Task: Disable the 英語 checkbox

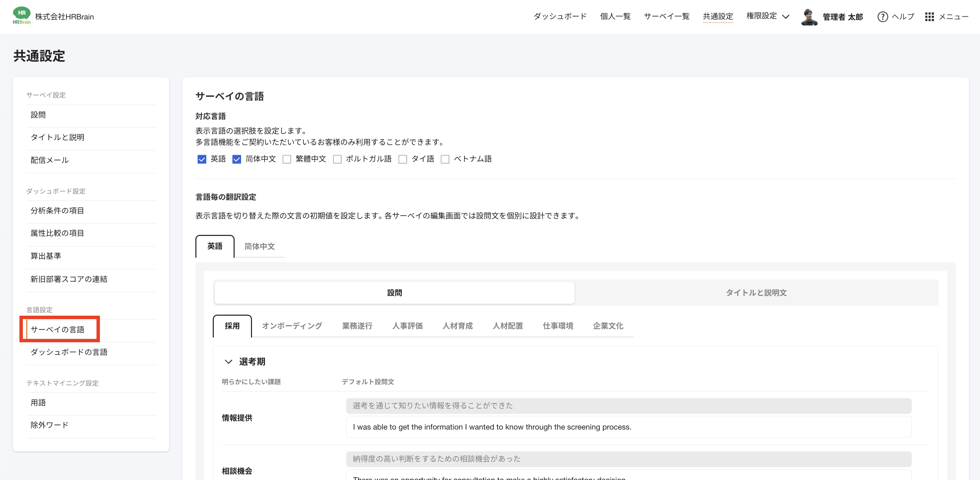Action: tap(201, 159)
